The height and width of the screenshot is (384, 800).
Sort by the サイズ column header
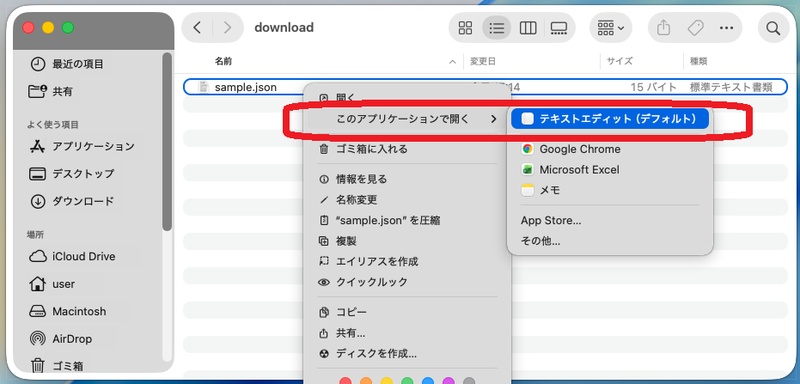pyautogui.click(x=619, y=61)
